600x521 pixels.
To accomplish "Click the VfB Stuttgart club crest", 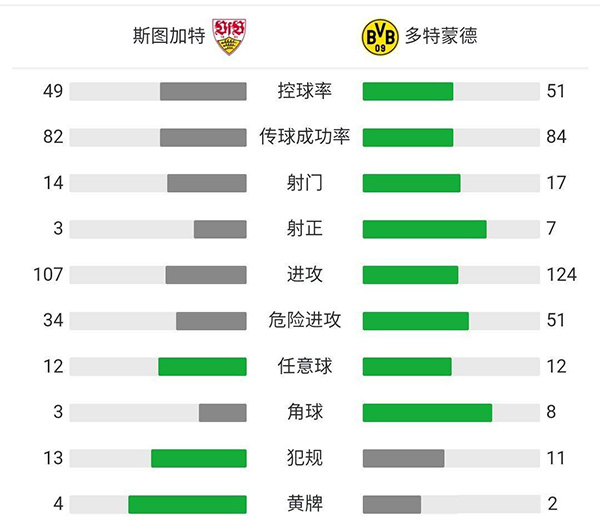I will (x=229, y=36).
